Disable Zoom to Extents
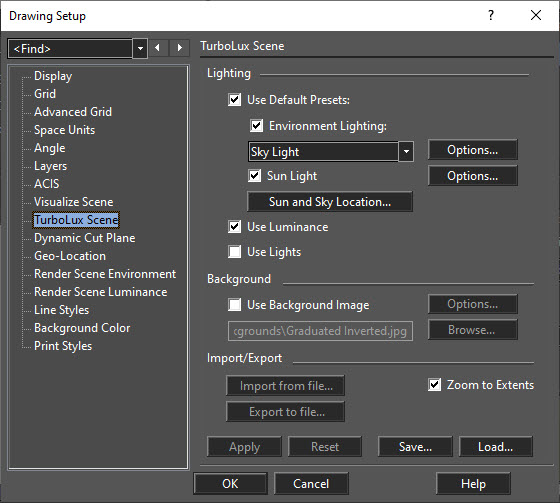The image size is (560, 503). point(434,385)
